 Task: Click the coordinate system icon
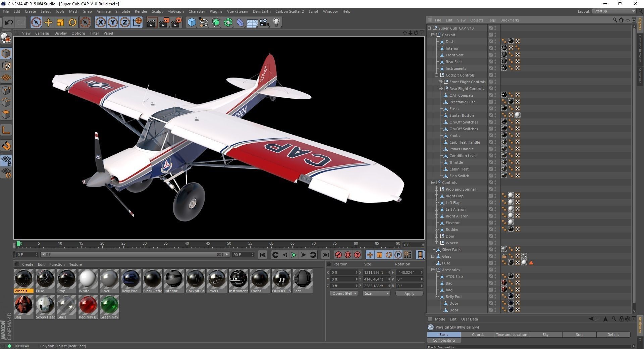(x=137, y=22)
